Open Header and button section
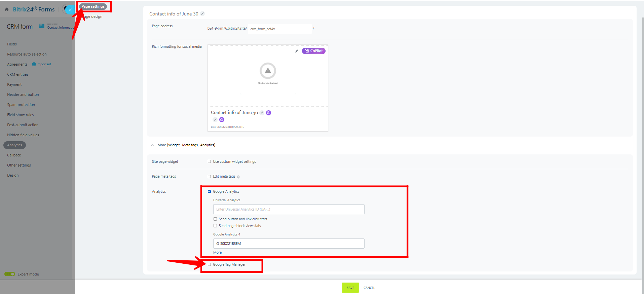 (x=23, y=95)
